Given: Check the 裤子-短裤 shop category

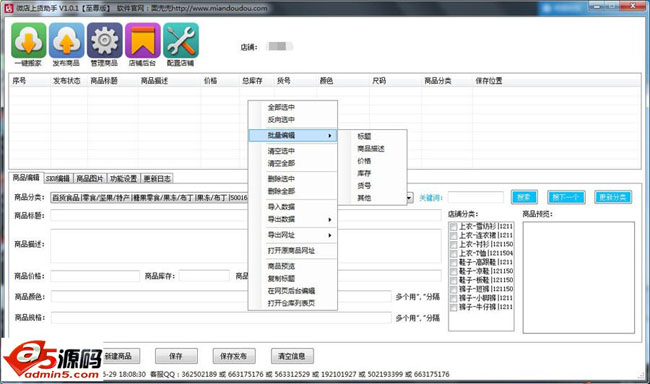Looking at the screenshot, I should coord(454,289).
